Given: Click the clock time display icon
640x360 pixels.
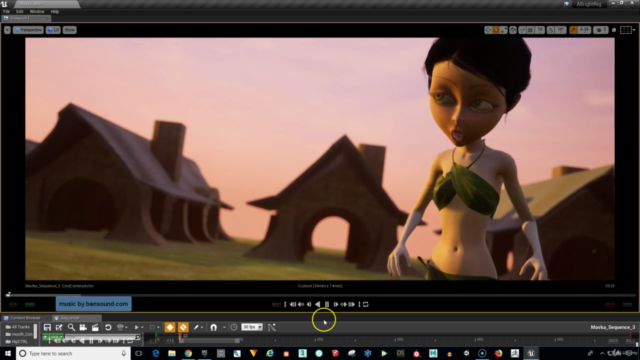Looking at the screenshot, I should (x=233, y=327).
